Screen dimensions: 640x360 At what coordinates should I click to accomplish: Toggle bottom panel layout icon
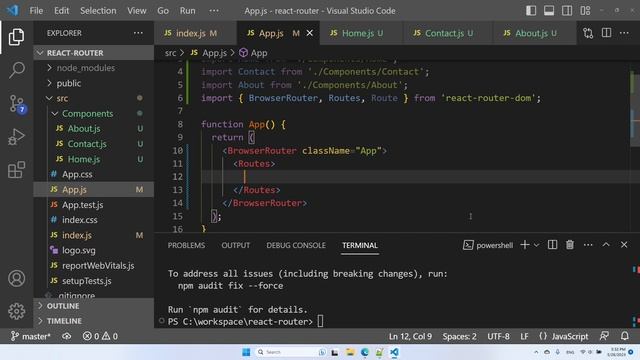tap(549, 11)
